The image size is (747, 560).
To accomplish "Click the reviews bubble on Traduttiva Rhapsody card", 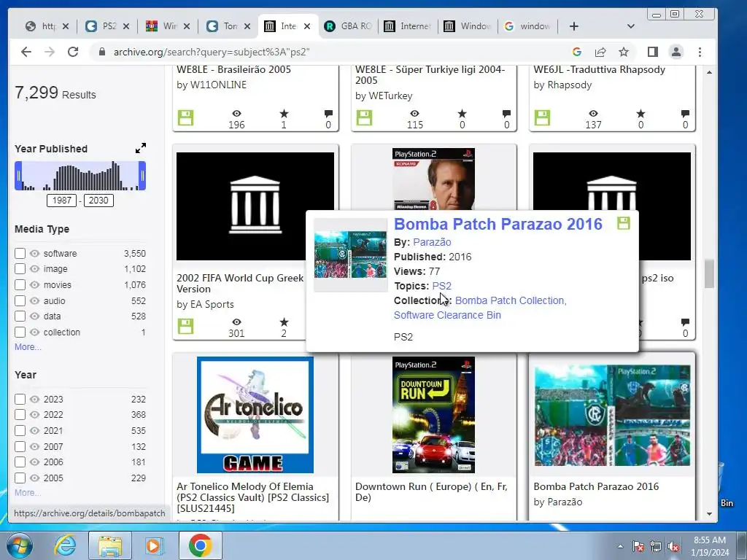I will (x=685, y=113).
